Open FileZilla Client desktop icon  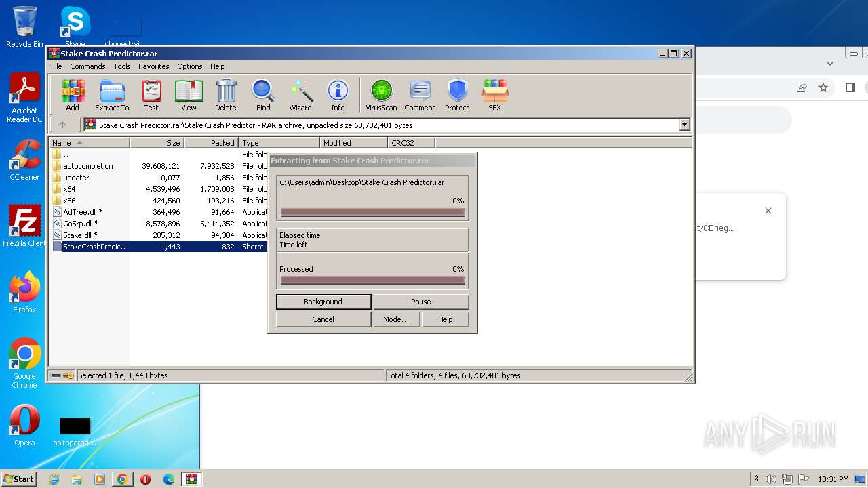pos(24,226)
